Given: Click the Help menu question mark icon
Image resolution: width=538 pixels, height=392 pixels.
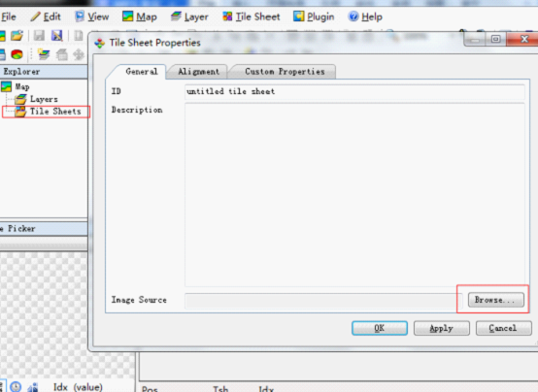Looking at the screenshot, I should click(353, 16).
